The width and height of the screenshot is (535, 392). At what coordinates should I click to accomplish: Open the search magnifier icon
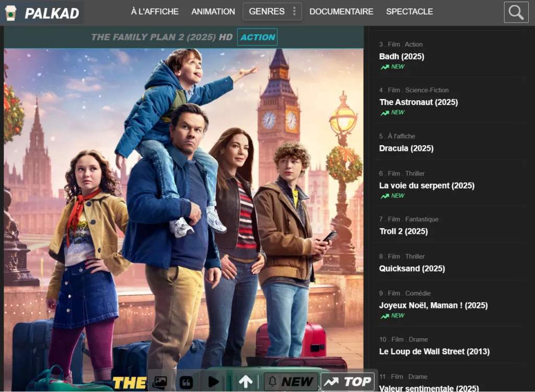point(516,13)
